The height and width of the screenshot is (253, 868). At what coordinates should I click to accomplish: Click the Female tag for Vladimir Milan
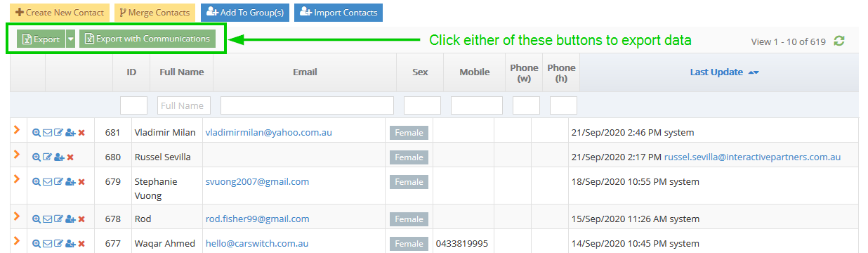[x=409, y=133]
